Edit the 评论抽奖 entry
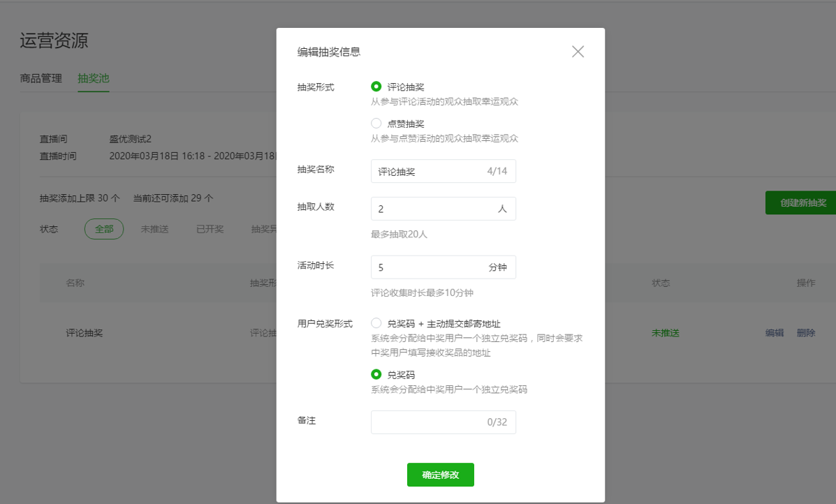The height and width of the screenshot is (504, 836). (x=774, y=333)
